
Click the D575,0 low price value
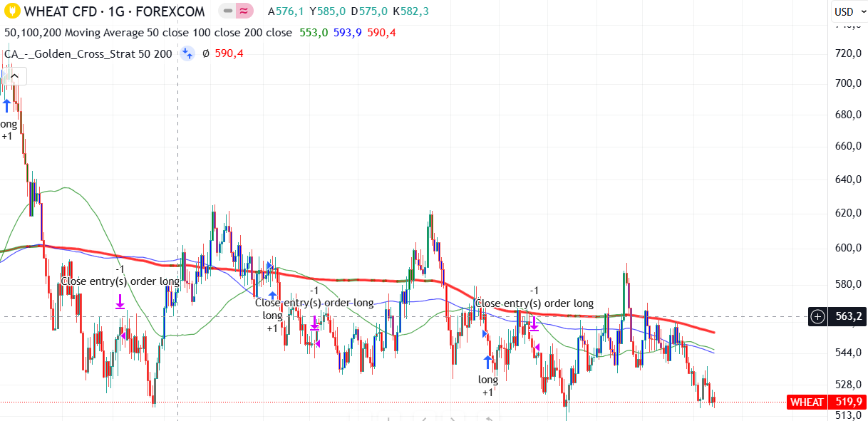pos(369,11)
